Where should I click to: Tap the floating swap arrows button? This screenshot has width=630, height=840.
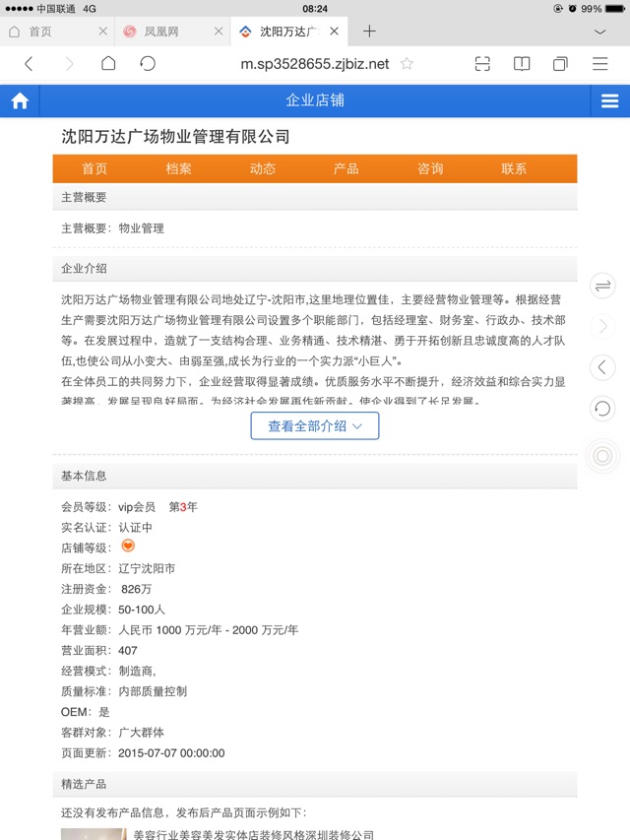pyautogui.click(x=602, y=286)
